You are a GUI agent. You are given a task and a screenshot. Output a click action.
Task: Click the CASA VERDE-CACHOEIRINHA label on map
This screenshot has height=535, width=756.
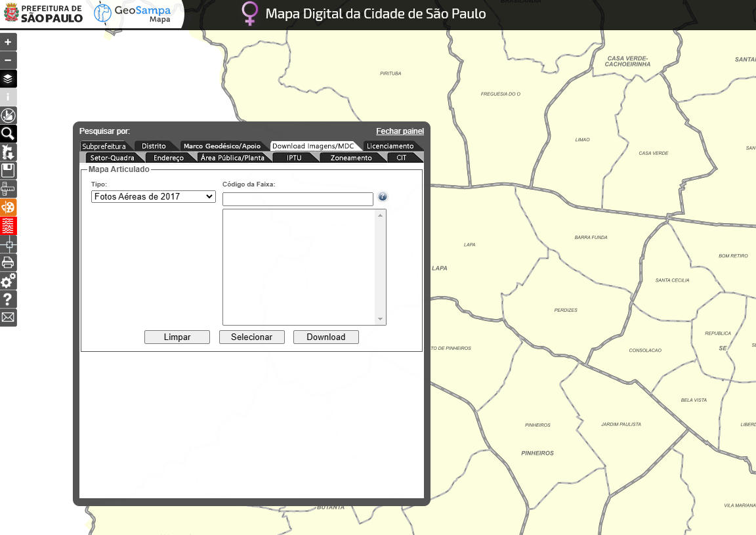(x=628, y=61)
